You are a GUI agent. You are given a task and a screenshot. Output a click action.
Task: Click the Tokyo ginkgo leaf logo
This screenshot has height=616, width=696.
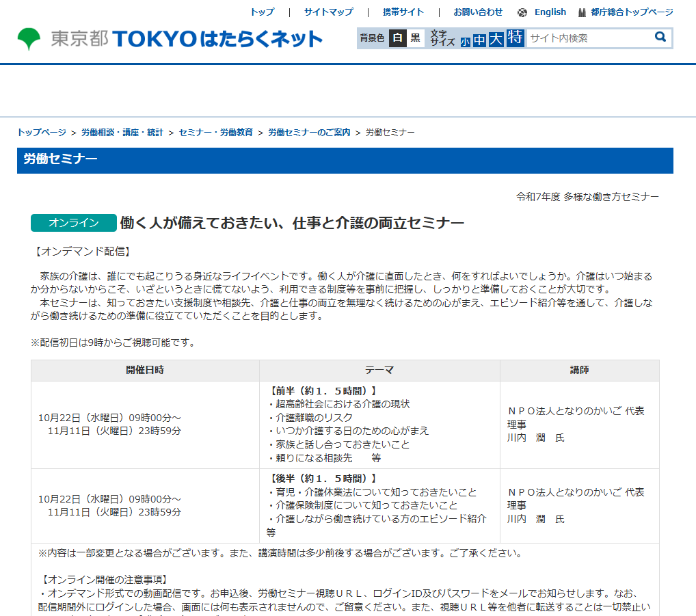tap(29, 39)
